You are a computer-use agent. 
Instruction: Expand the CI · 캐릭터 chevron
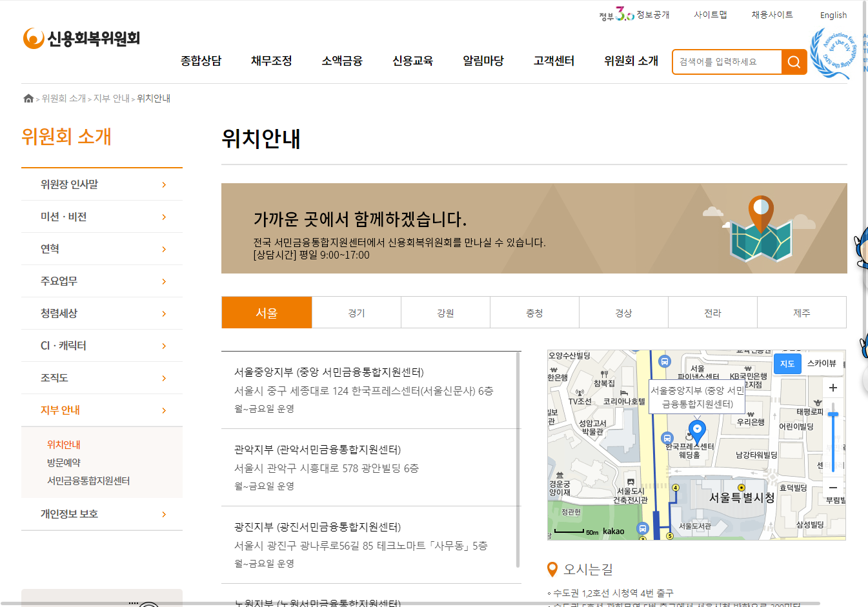coord(164,346)
